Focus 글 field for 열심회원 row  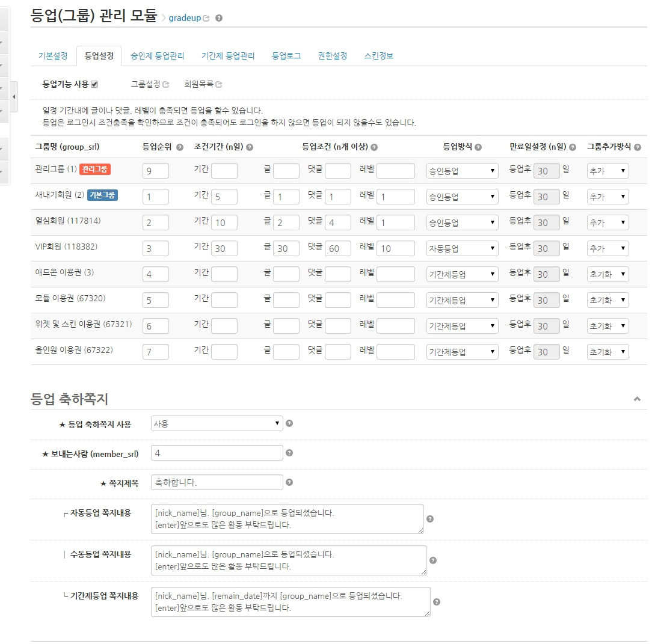[286, 222]
